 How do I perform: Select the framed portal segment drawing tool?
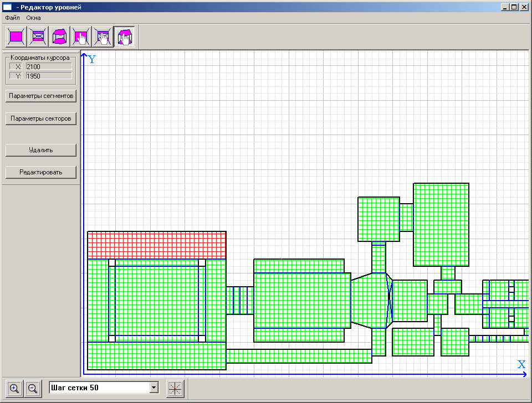(38, 37)
